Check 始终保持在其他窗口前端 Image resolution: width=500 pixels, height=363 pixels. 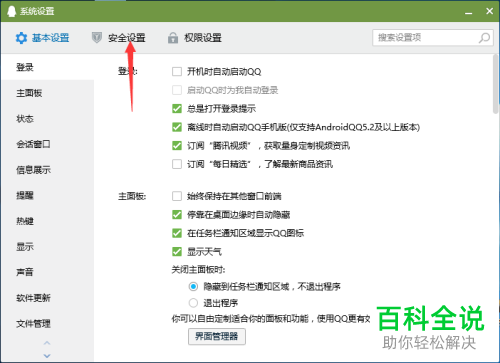point(177,196)
